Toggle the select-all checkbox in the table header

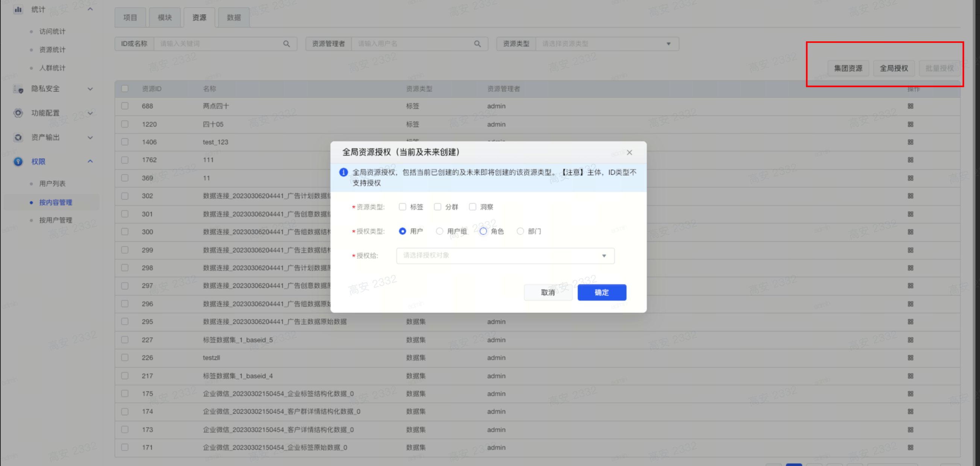(x=125, y=89)
